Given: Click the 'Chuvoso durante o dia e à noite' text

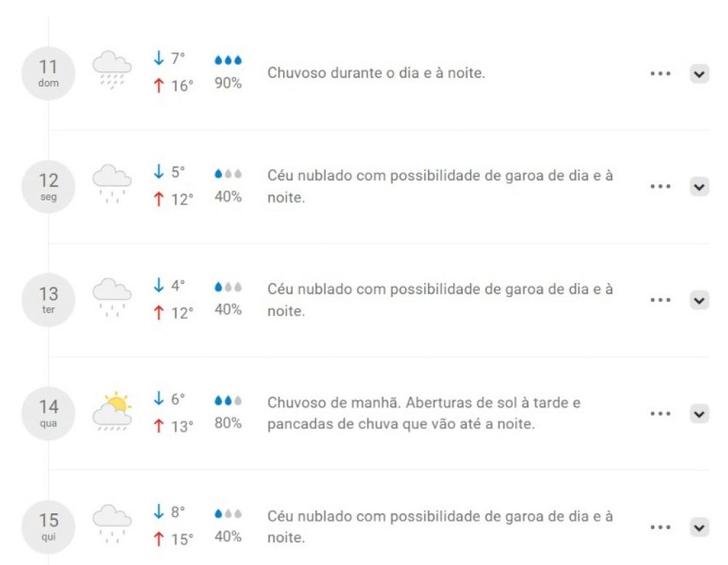Looking at the screenshot, I should [x=376, y=73].
